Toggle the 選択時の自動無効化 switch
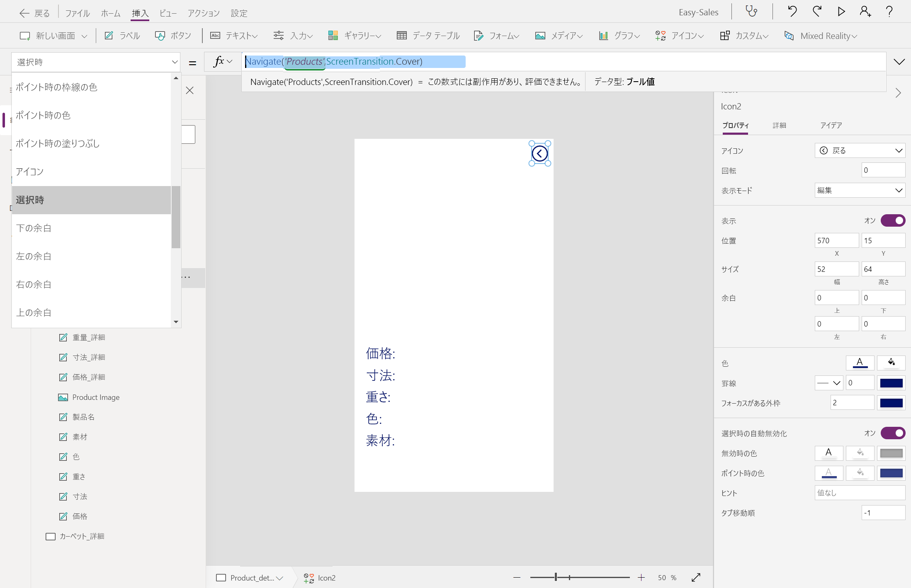The width and height of the screenshot is (911, 588). (893, 433)
